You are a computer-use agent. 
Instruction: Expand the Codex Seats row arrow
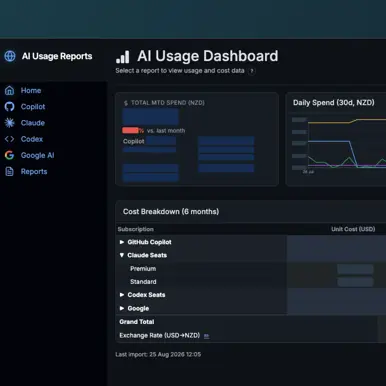(122, 295)
